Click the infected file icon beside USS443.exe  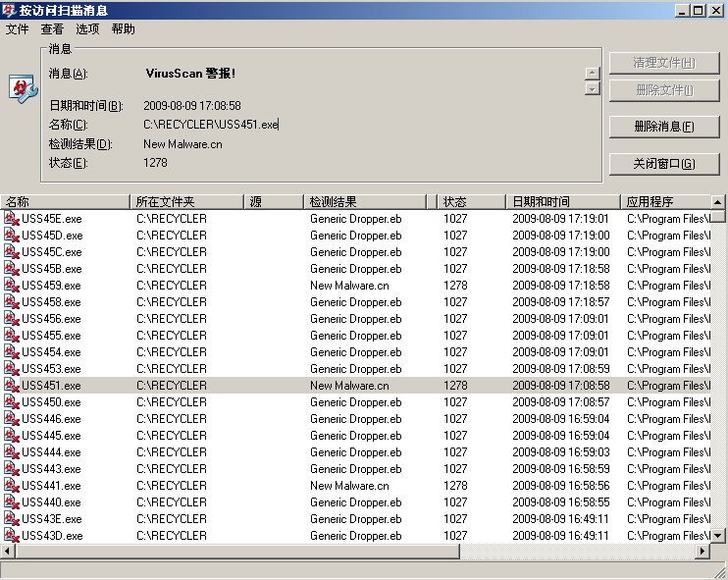click(x=11, y=469)
